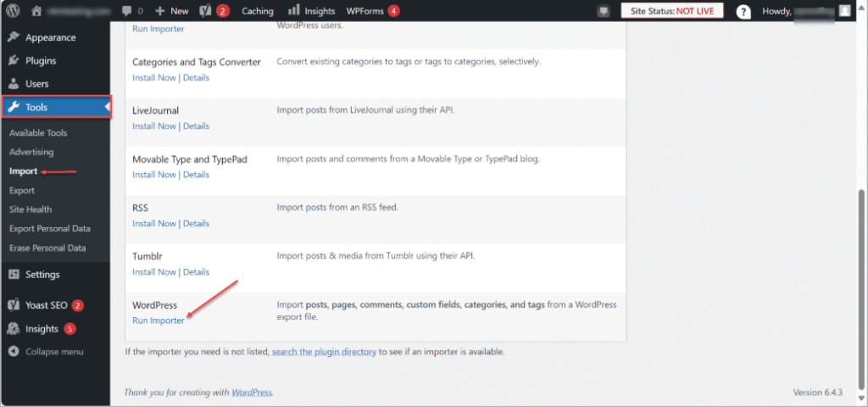Open the Plugins sidebar menu
Screen dimensions: 868x407
point(41,61)
